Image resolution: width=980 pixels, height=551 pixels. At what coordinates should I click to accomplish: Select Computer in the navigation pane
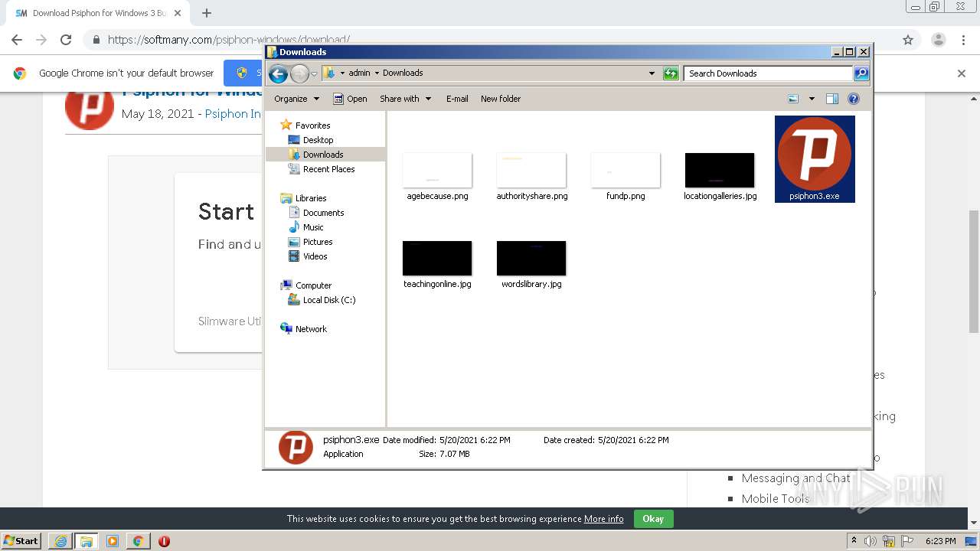(313, 285)
